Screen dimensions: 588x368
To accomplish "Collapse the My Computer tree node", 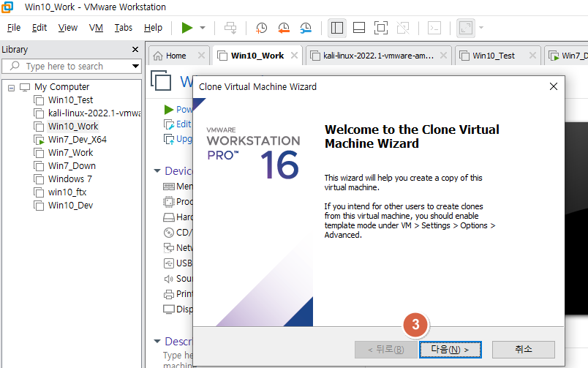I will 11,88.
